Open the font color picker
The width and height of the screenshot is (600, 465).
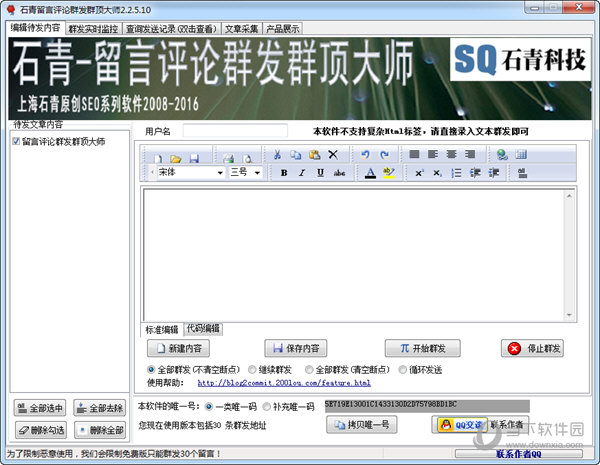(370, 173)
